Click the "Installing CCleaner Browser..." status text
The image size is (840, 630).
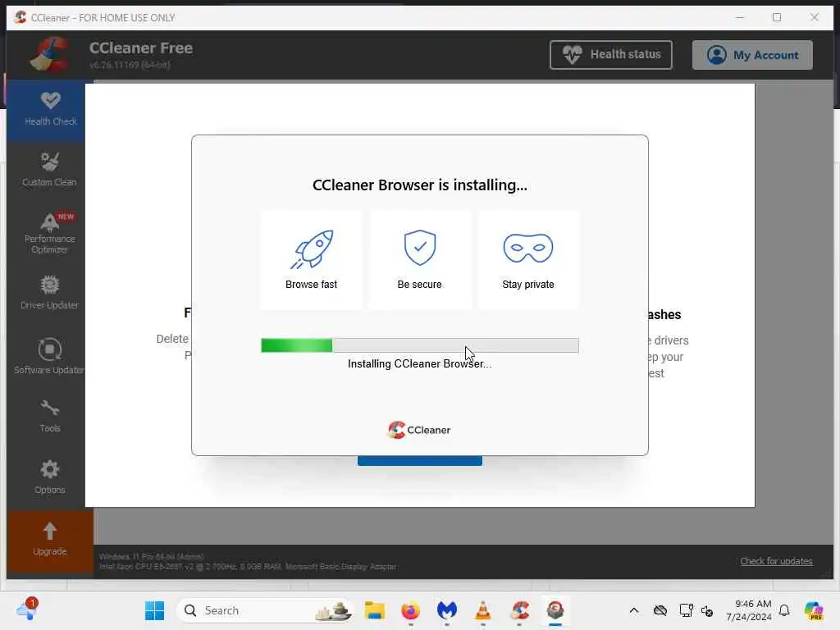[x=419, y=363]
